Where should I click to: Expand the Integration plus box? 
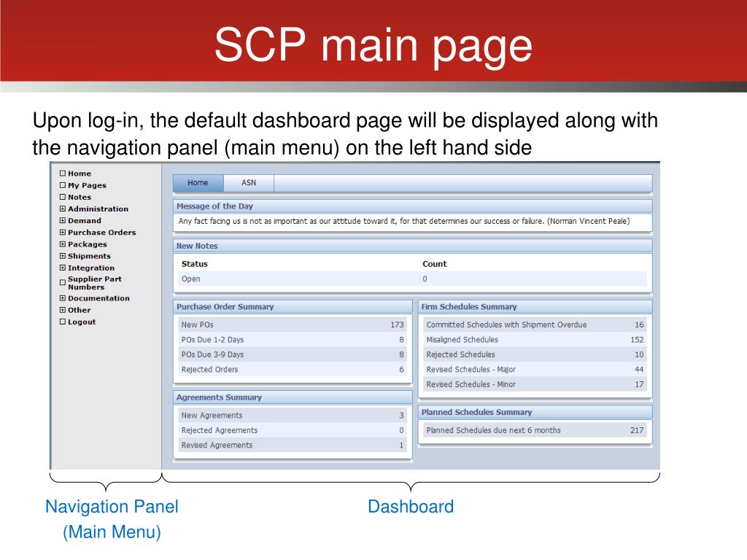click(63, 268)
